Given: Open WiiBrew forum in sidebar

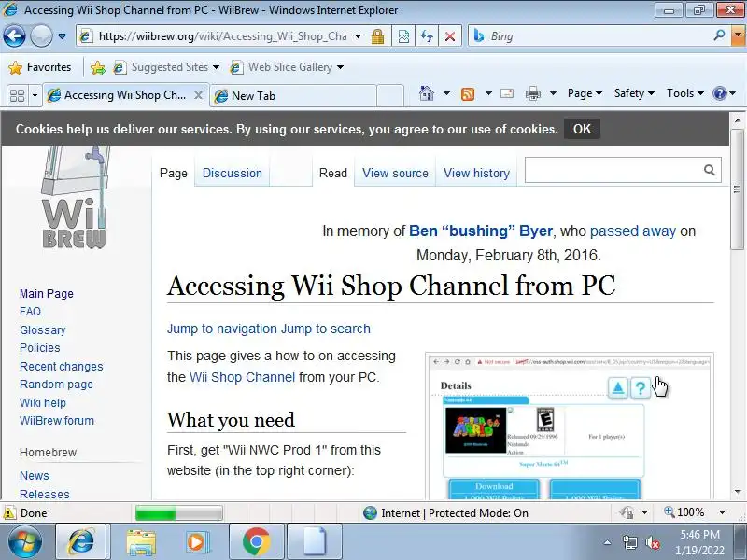Looking at the screenshot, I should point(57,421).
